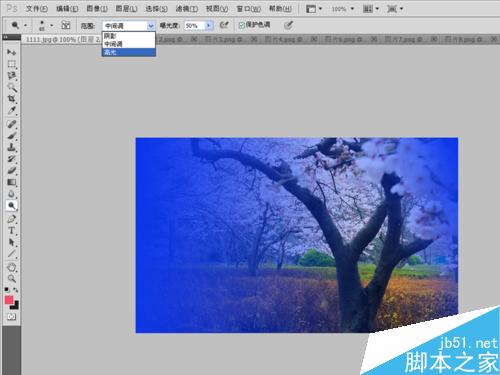The width and height of the screenshot is (500, 375).
Task: Select the Move tool
Action: click(11, 52)
